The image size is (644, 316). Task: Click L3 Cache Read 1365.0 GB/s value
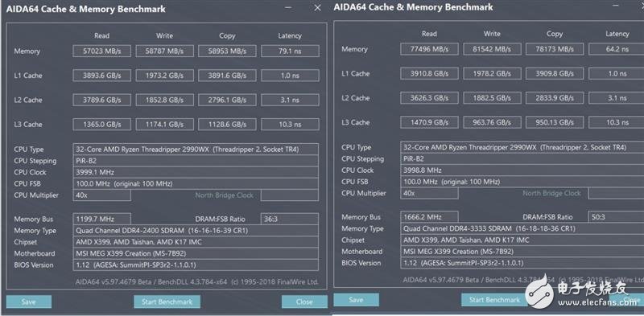(x=102, y=125)
